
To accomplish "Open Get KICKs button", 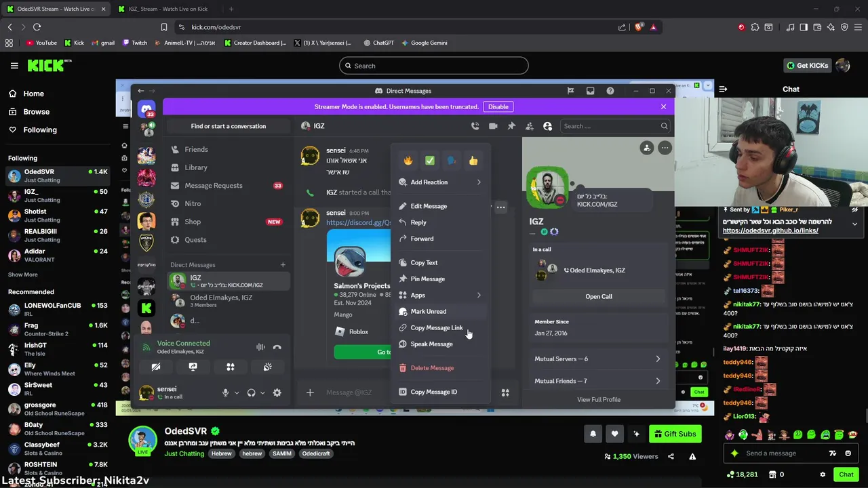I will click(807, 66).
